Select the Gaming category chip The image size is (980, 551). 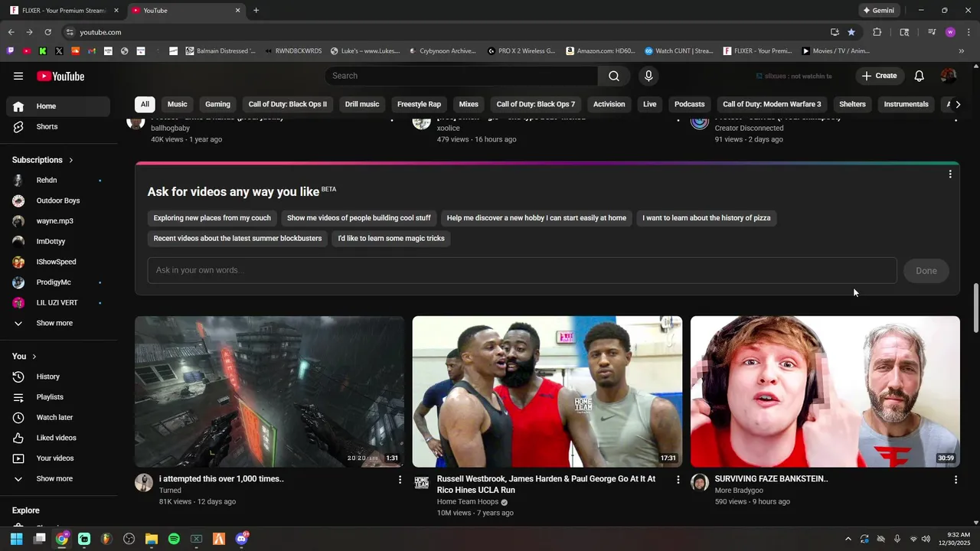click(217, 104)
